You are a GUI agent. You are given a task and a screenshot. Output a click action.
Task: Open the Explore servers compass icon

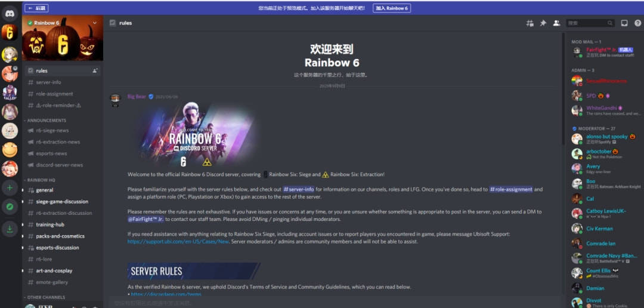pyautogui.click(x=10, y=207)
